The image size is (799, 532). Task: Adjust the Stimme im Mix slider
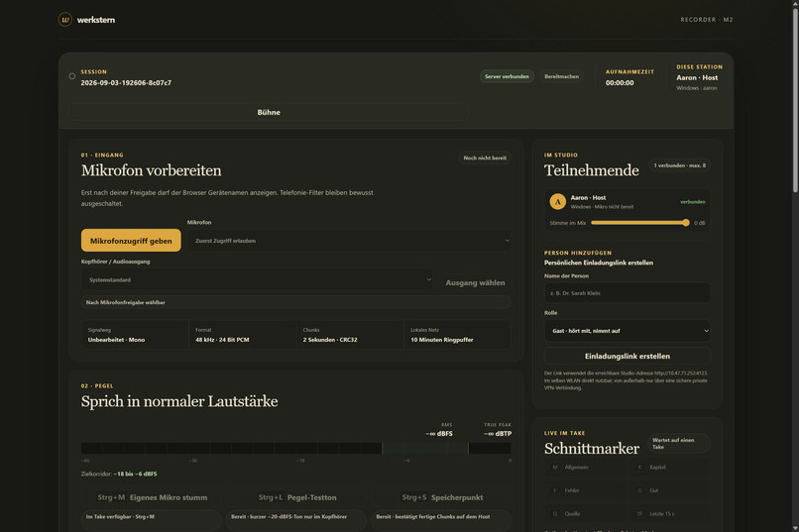tap(640, 223)
